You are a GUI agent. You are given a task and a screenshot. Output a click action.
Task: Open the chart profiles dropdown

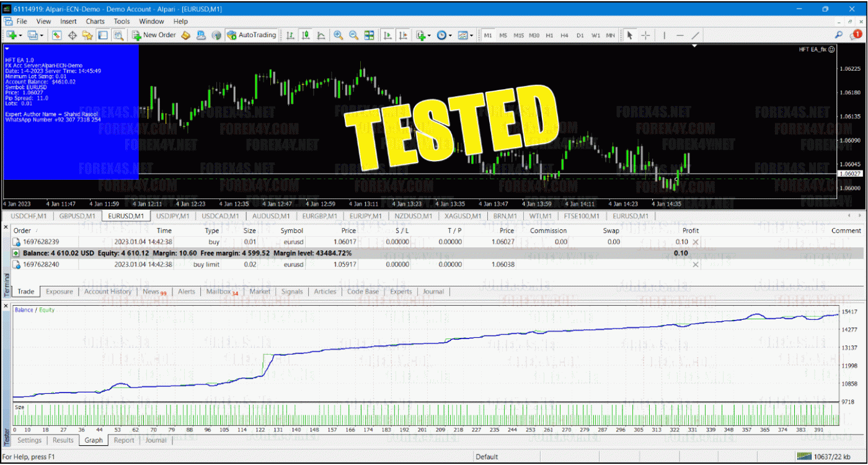[40, 35]
